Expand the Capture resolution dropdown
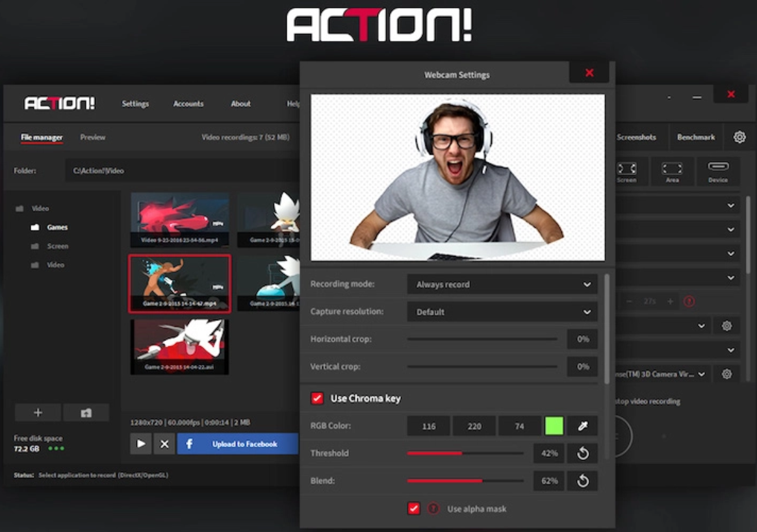The height and width of the screenshot is (532, 757). 502,312
